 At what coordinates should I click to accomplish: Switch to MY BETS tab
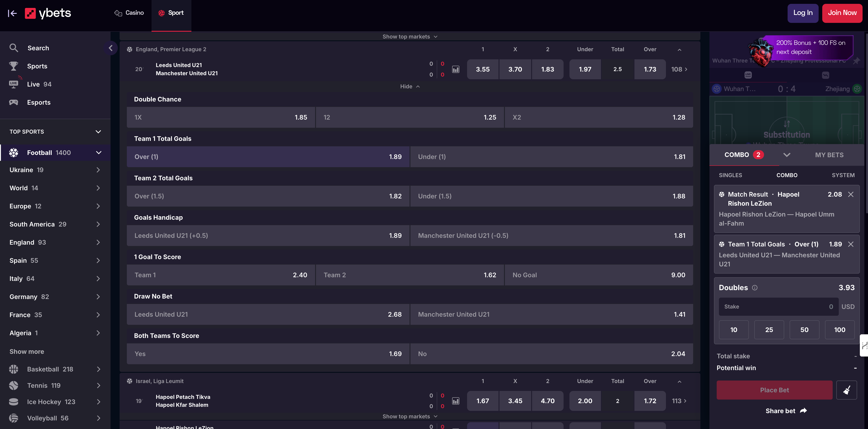(x=829, y=155)
